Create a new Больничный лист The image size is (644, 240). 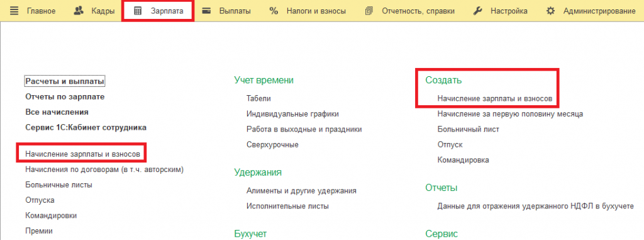click(468, 129)
